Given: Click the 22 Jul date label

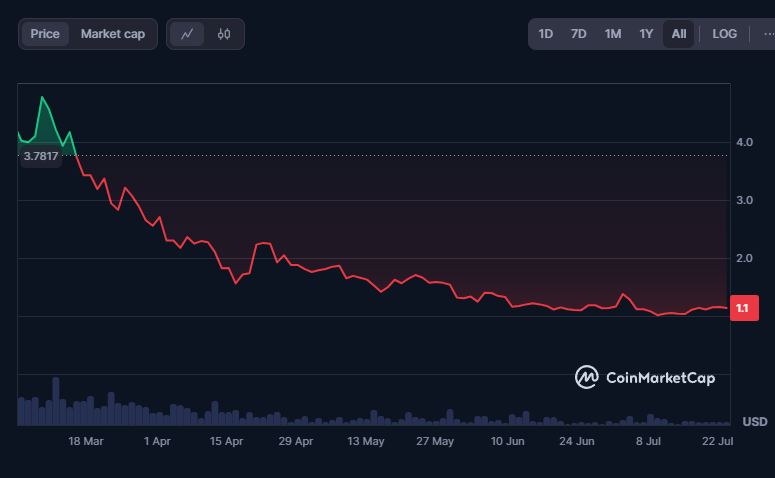Looking at the screenshot, I should [718, 441].
